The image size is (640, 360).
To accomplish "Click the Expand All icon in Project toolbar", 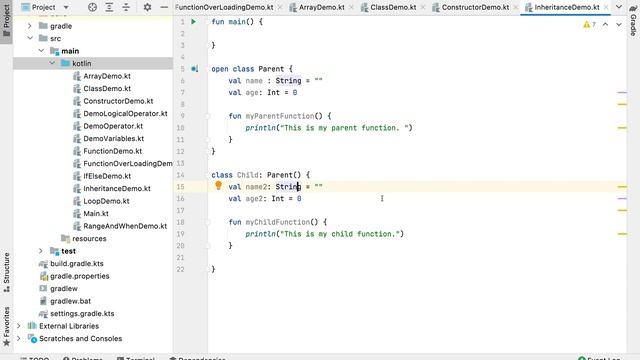I will (x=109, y=7).
